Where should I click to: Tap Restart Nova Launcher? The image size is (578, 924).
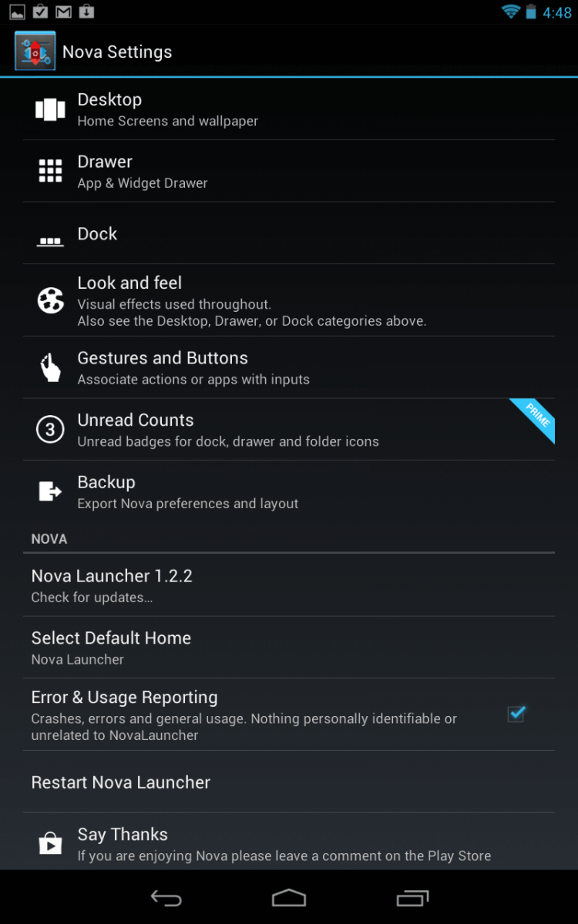(x=289, y=782)
